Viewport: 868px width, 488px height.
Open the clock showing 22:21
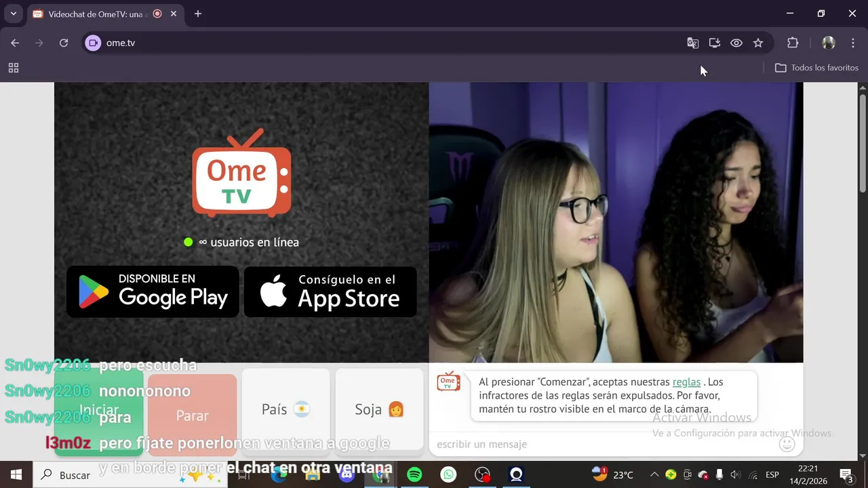tap(808, 474)
